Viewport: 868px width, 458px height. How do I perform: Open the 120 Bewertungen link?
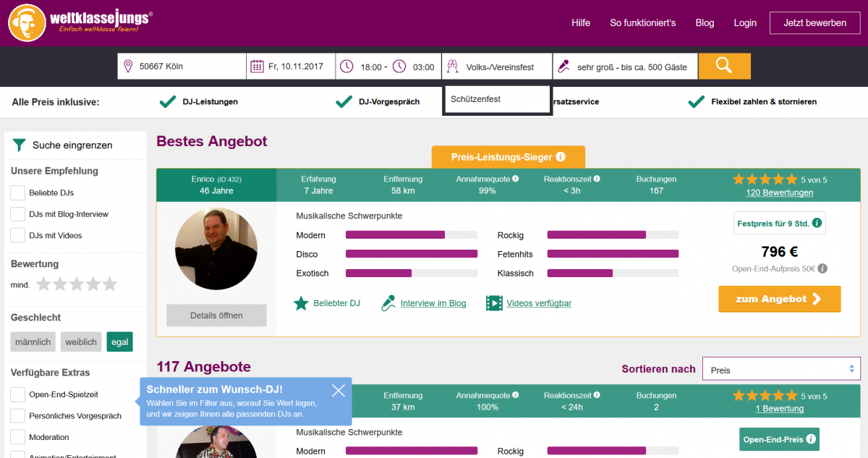(x=780, y=192)
